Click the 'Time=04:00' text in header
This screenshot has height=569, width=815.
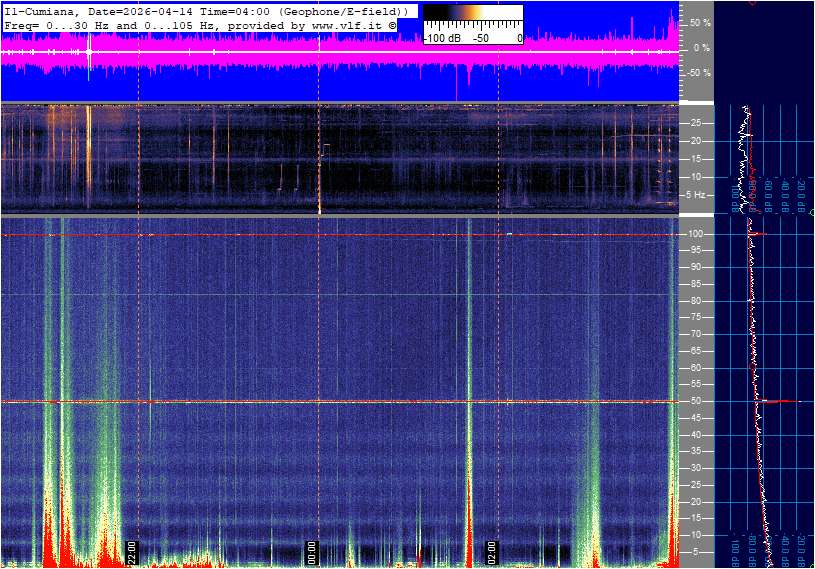235,11
